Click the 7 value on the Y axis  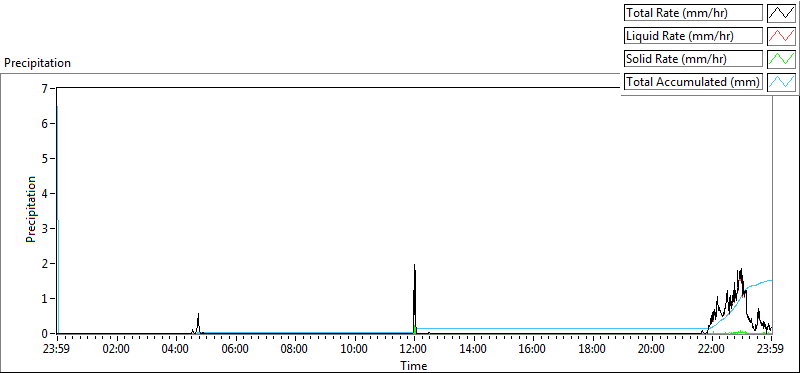click(44, 89)
